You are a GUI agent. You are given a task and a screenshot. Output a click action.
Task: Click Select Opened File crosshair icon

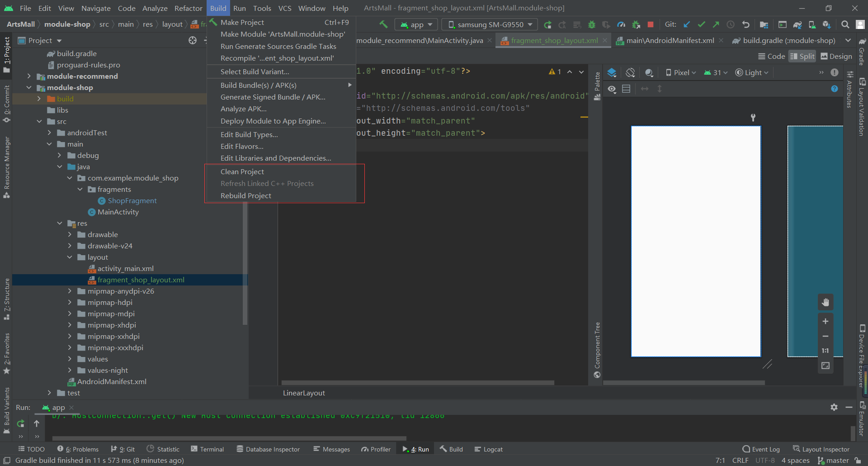click(193, 40)
